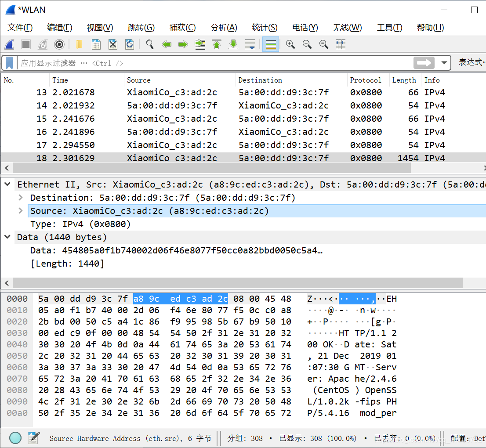This screenshot has height=448, width=486.
Task: Collapse the Ethernet II tree node
Action: click(7, 184)
